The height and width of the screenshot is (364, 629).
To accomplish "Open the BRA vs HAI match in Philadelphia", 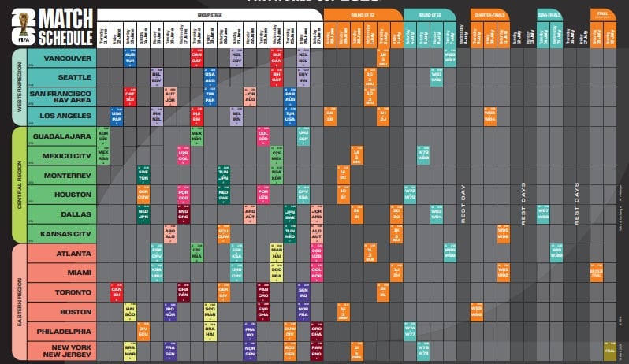I will tap(210, 332).
